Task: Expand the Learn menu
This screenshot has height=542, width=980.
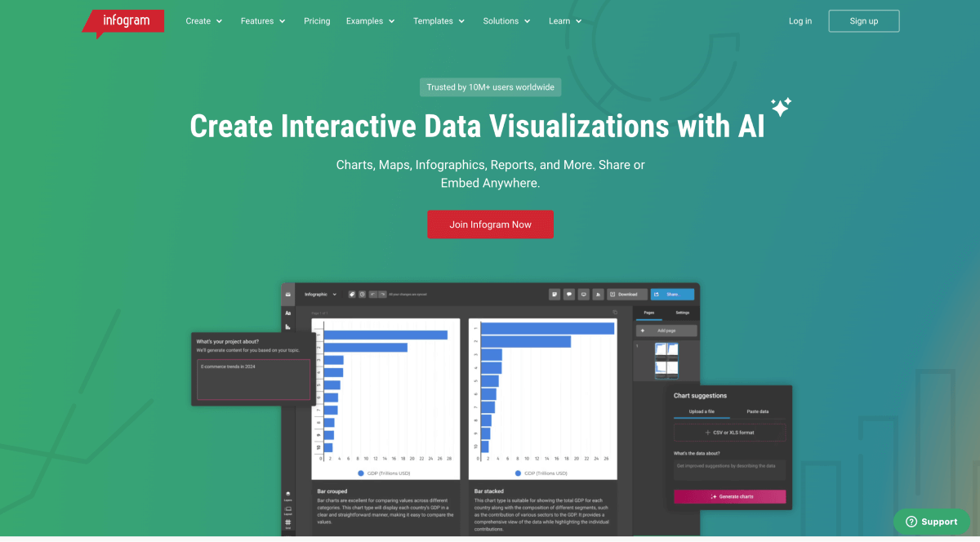Action: 565,21
